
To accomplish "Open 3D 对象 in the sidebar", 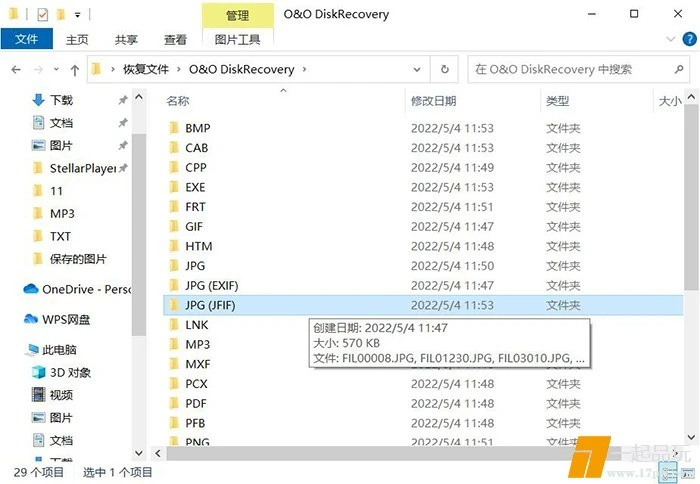I will [70, 372].
